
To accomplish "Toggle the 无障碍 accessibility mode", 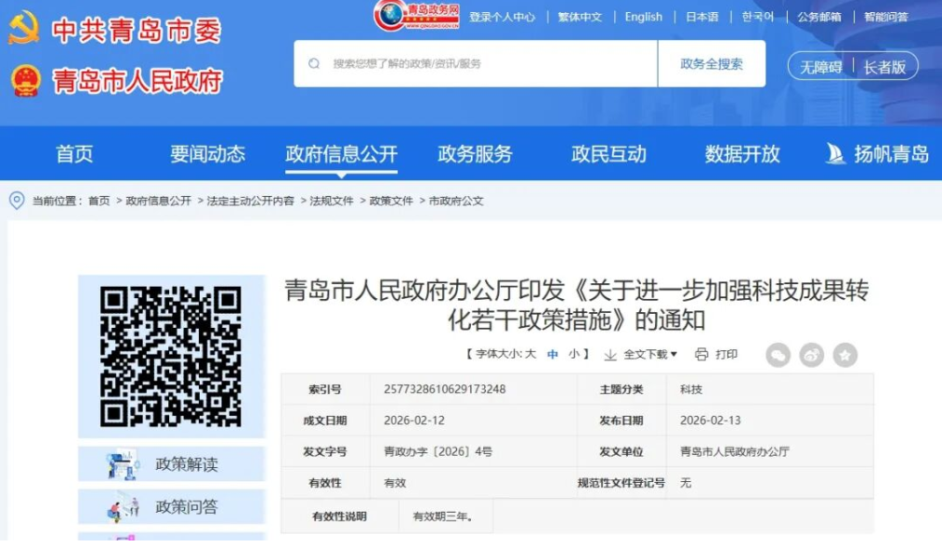I will pos(821,67).
